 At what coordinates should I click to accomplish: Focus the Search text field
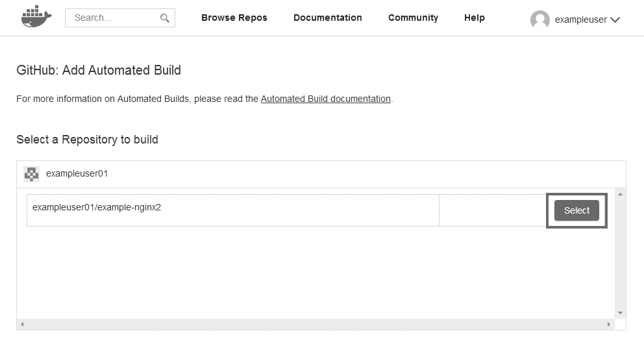(x=114, y=18)
